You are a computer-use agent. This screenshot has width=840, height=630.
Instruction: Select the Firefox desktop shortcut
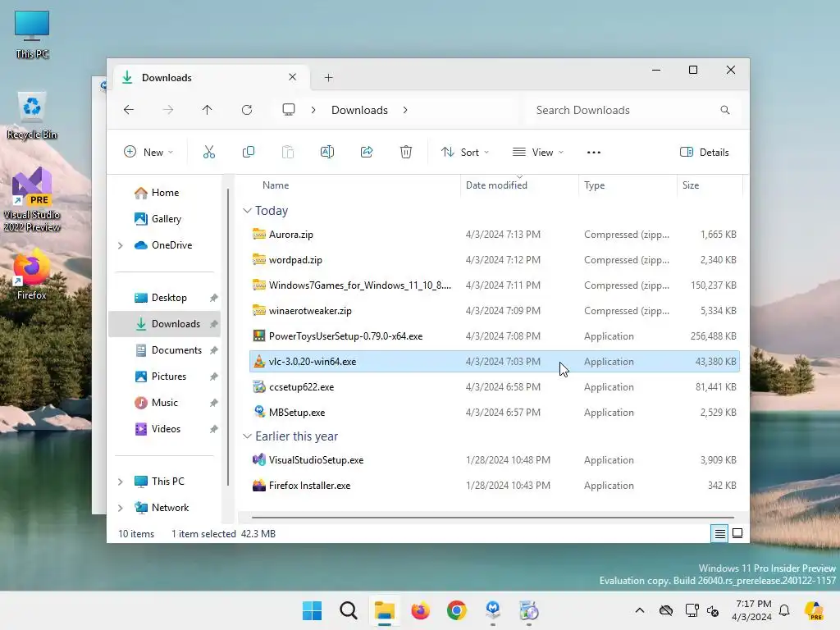(32, 274)
